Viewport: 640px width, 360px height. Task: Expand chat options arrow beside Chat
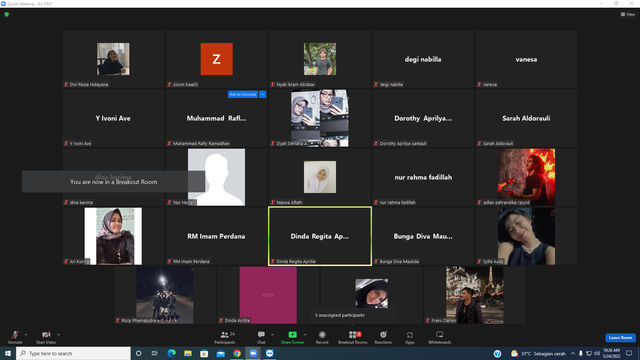(272, 335)
